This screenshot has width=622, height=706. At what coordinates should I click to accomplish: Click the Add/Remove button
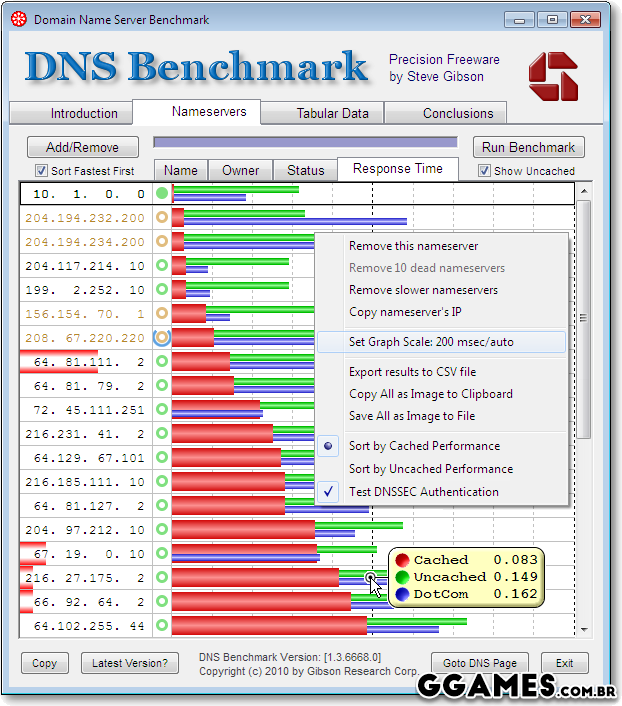[x=82, y=147]
